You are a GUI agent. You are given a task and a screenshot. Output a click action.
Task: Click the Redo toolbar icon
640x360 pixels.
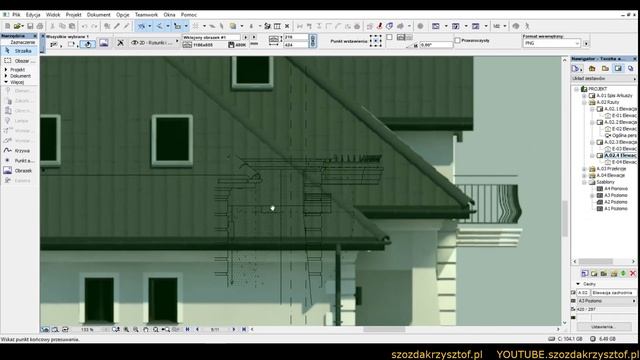tap(94, 26)
